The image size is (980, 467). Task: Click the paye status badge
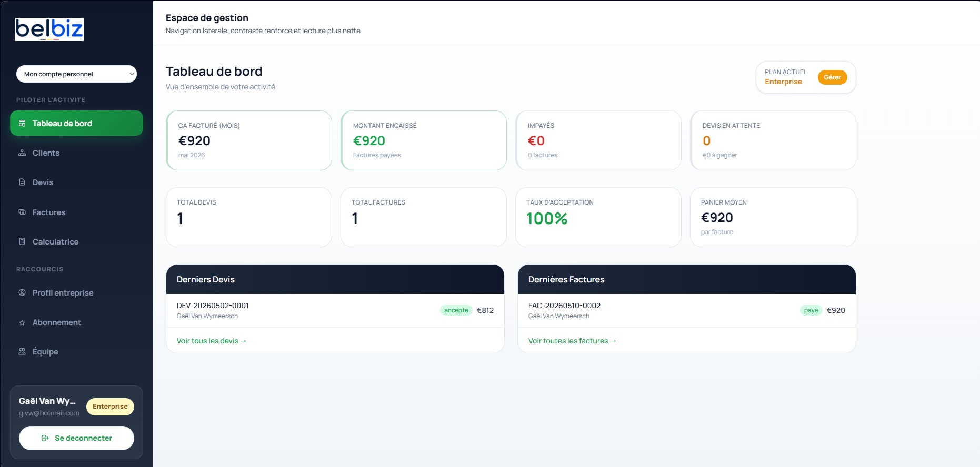811,310
